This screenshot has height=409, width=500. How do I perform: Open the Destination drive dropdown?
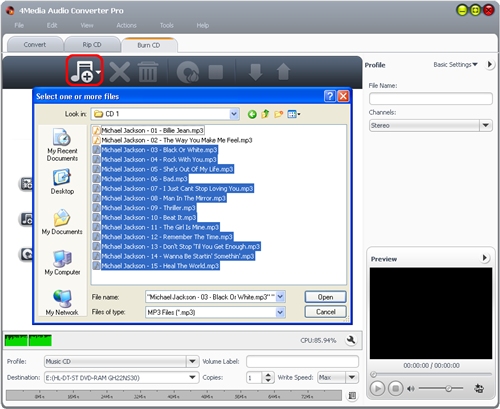192,377
